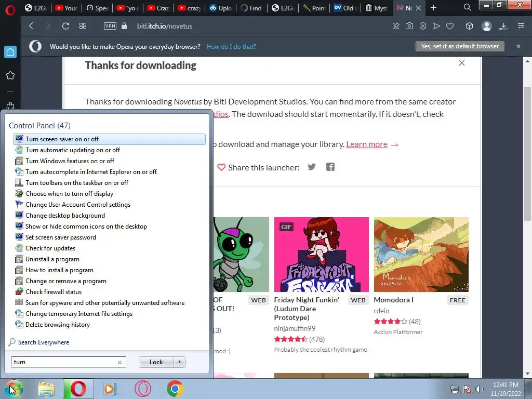The width and height of the screenshot is (532, 399).
Task: Open 'Change User Account Control settings'
Action: 109,205
